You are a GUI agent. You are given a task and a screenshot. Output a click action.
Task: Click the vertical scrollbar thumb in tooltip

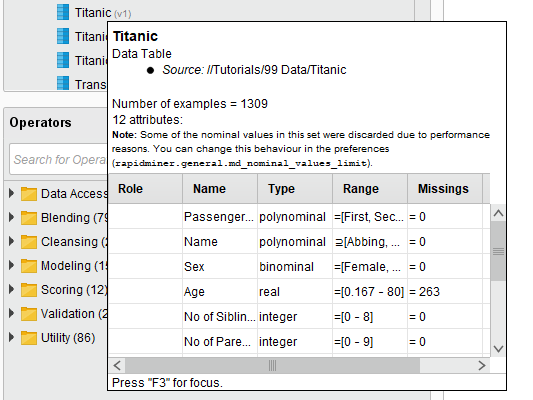[x=498, y=251]
